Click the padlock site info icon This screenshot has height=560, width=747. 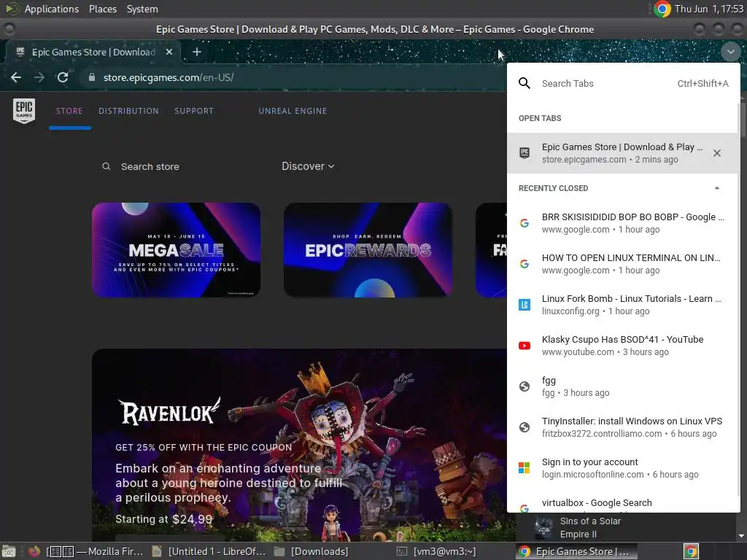(x=92, y=77)
